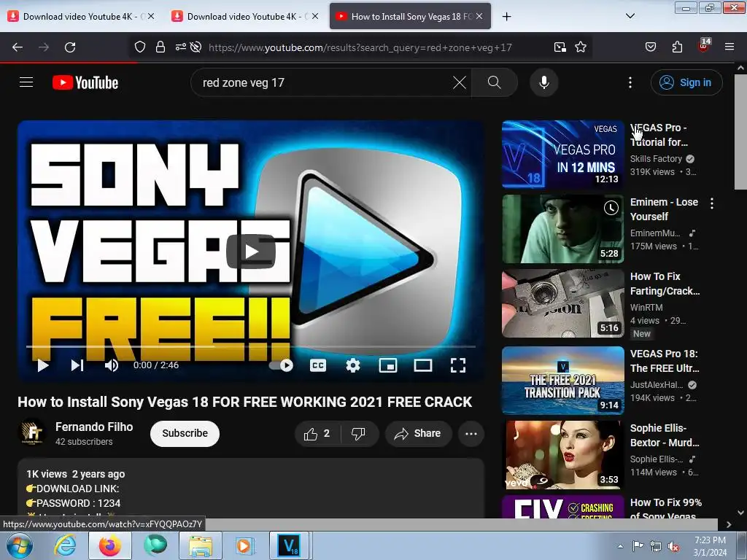
Task: Toggle closed captions CC button
Action: point(318,365)
